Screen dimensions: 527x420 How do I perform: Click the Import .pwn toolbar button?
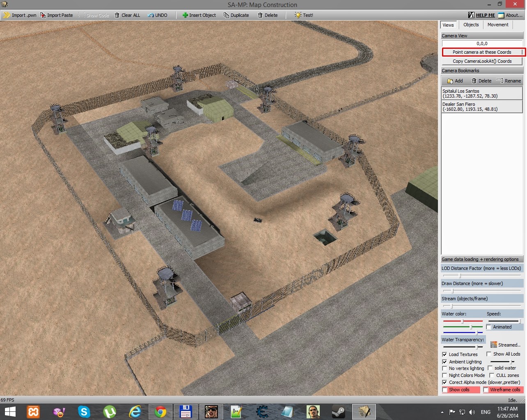(20, 15)
